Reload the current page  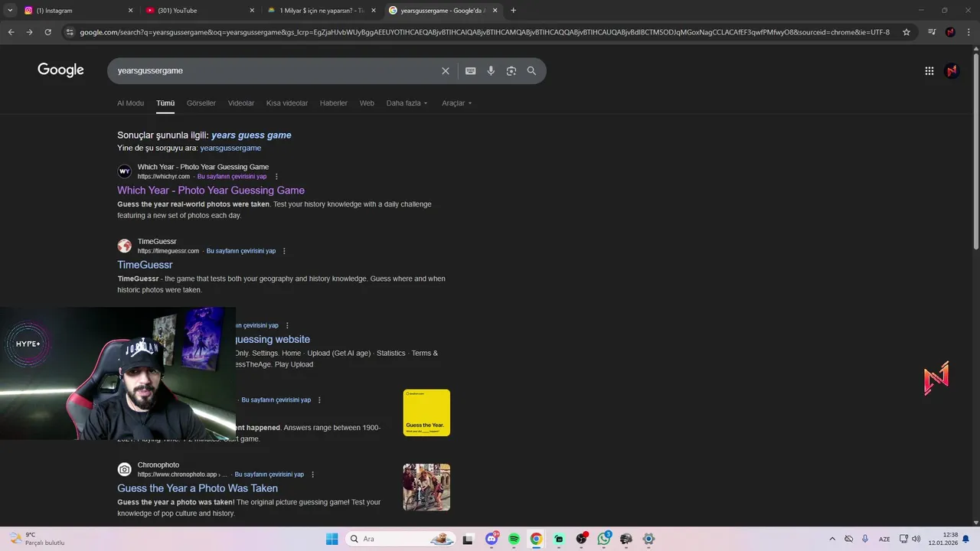(x=47, y=32)
